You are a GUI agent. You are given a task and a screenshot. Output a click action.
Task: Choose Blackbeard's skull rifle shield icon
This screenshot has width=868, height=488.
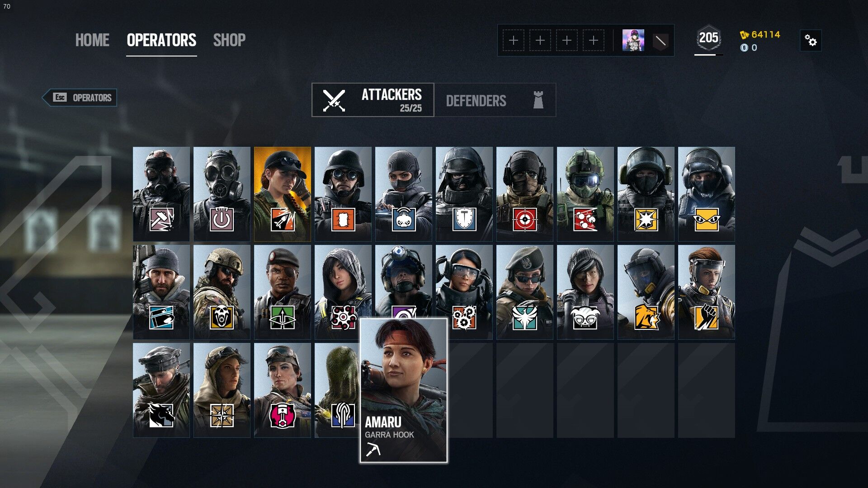222,292
